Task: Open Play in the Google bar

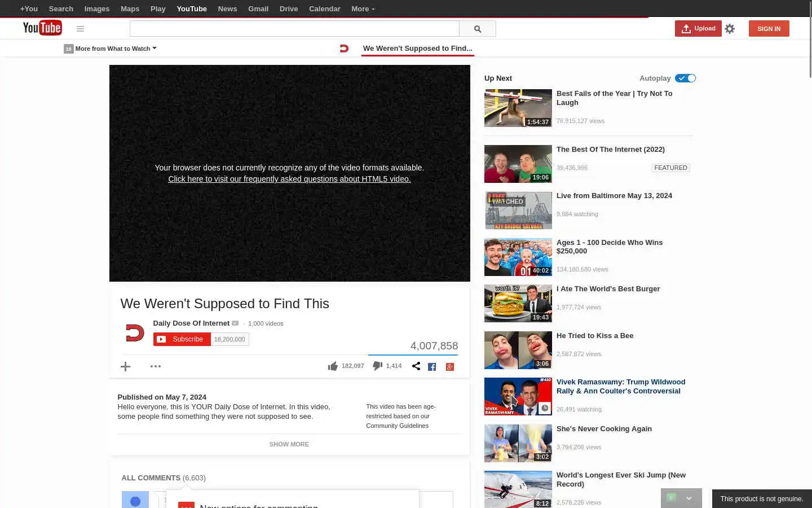Action: pos(158,9)
